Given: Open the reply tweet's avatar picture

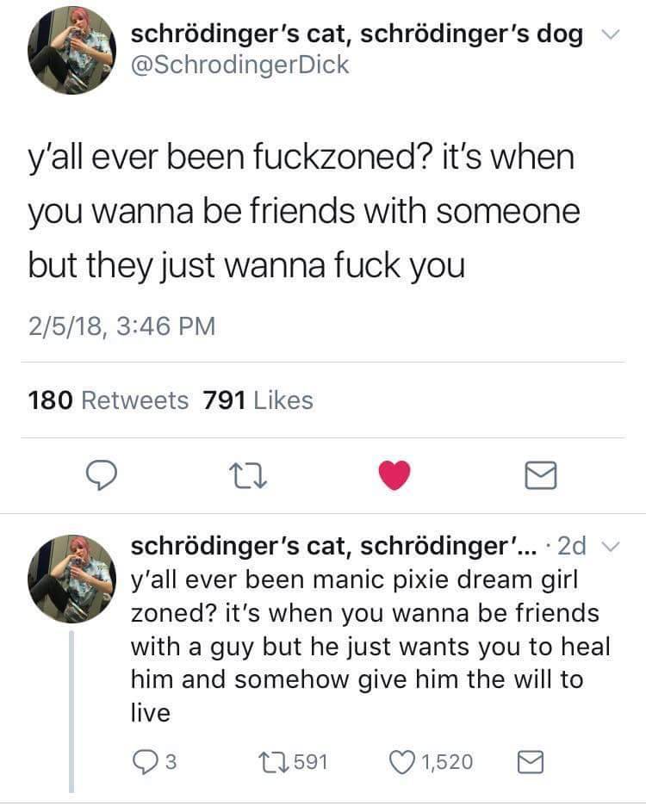Looking at the screenshot, I should coord(71,579).
